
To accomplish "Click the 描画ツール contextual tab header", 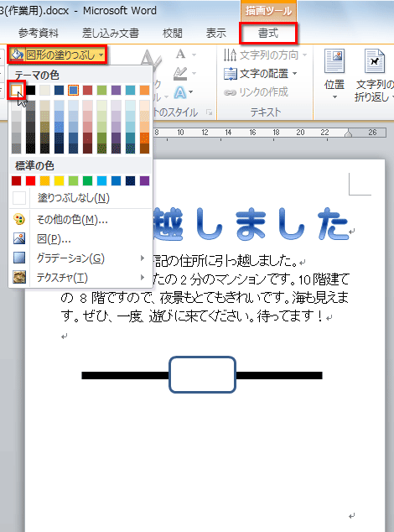I will (x=268, y=11).
